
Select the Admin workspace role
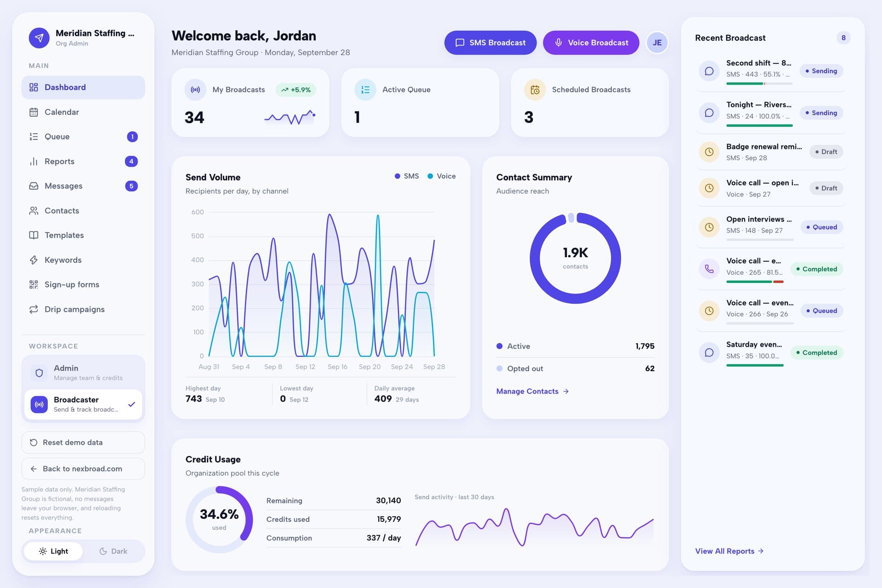[x=83, y=373]
